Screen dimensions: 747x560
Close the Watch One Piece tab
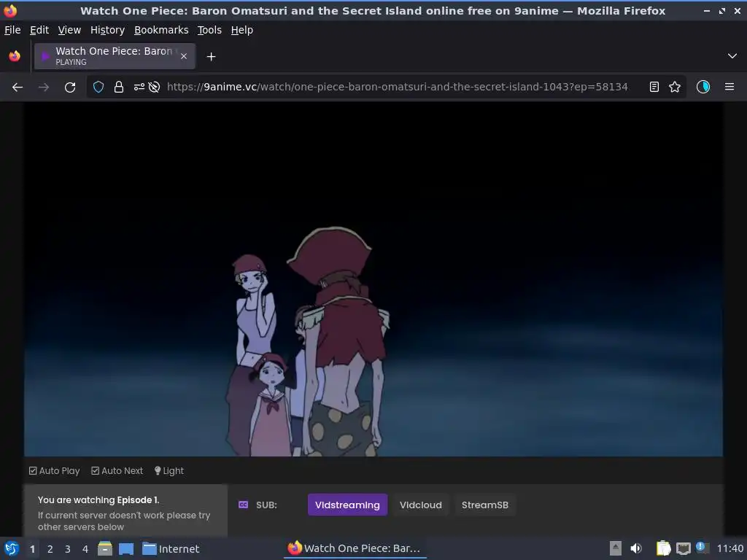184,56
